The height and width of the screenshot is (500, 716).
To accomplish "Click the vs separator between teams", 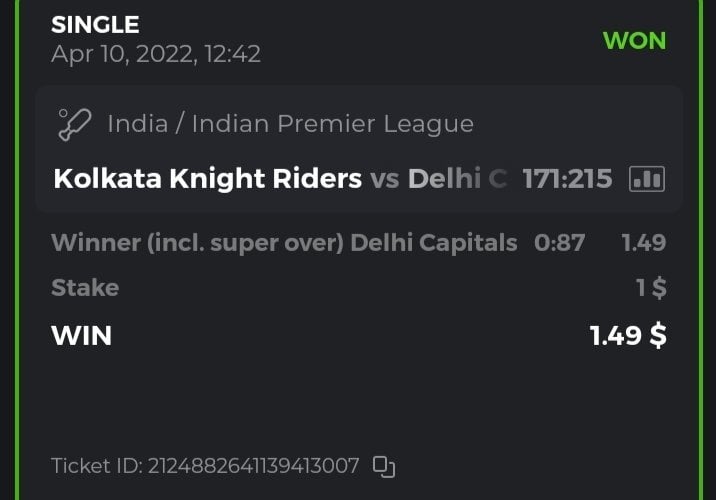I will (385, 179).
